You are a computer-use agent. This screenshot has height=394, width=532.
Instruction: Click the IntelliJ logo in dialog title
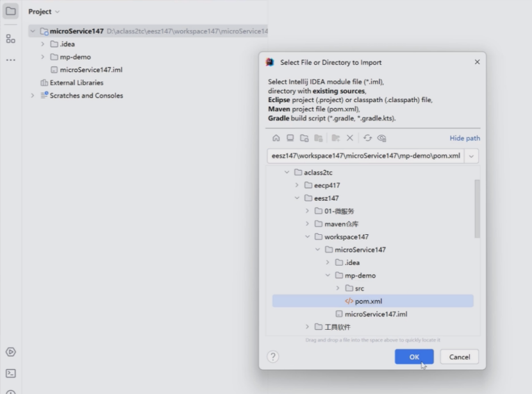[x=270, y=62]
